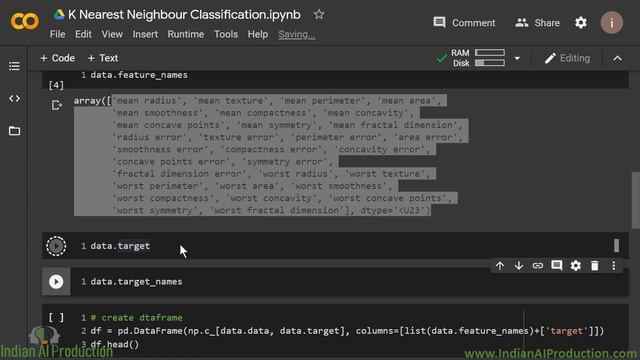
Task: Run the data.target_names cell
Action: coord(56,282)
